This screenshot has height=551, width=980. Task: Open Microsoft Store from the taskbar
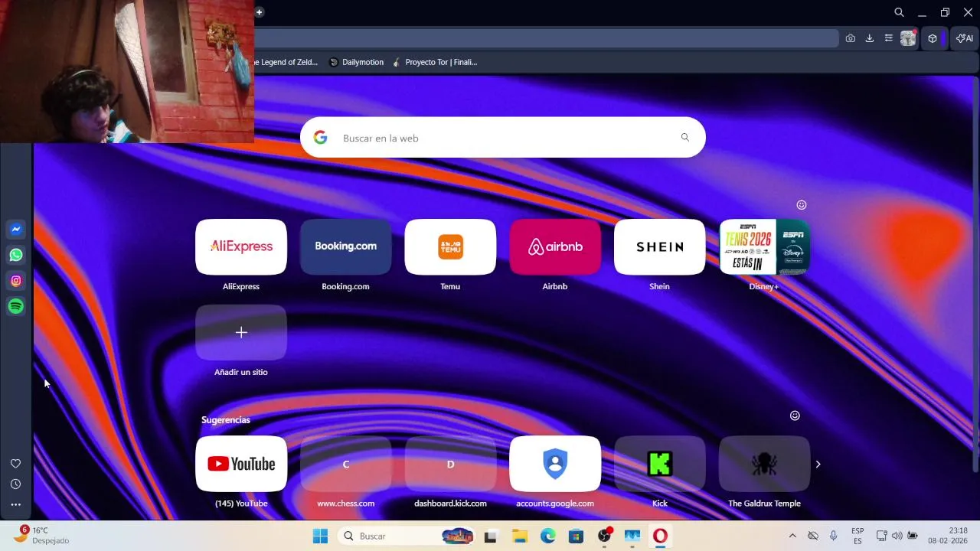click(x=576, y=536)
